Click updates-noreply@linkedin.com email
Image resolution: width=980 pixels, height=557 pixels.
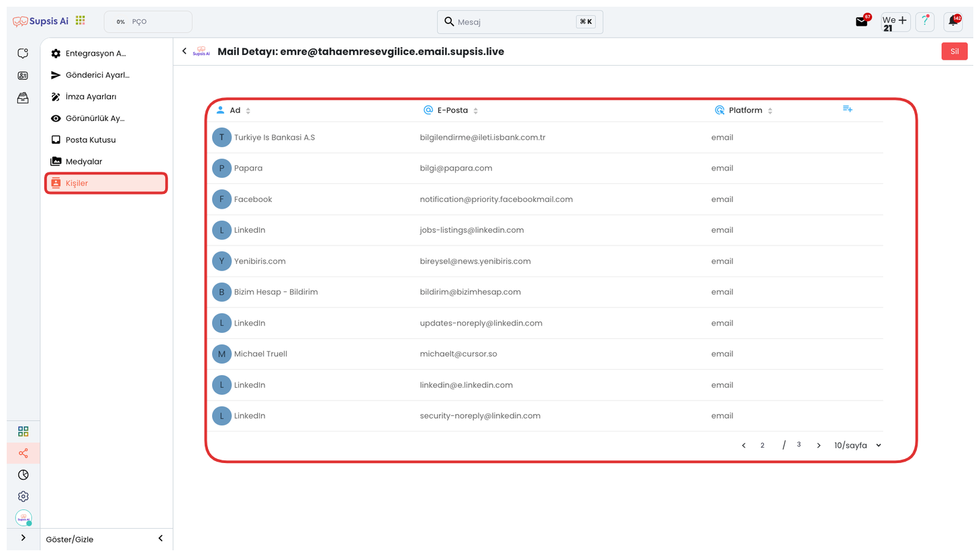point(481,323)
